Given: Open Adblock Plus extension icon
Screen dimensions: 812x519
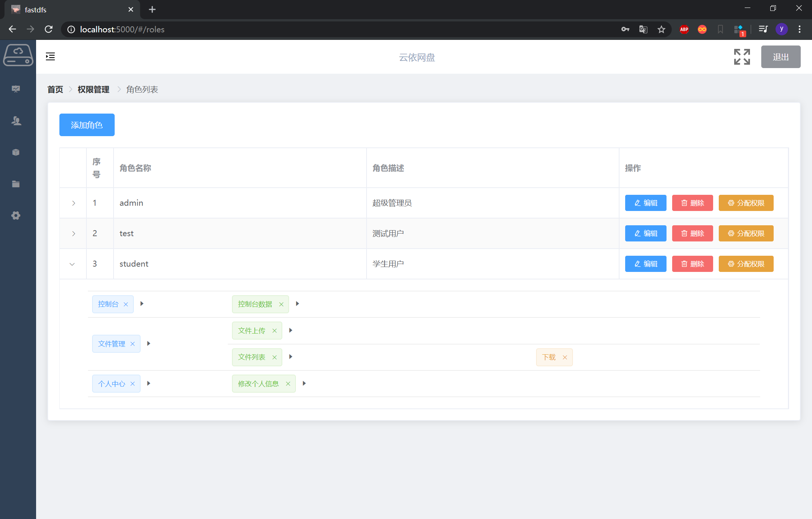Looking at the screenshot, I should click(684, 29).
